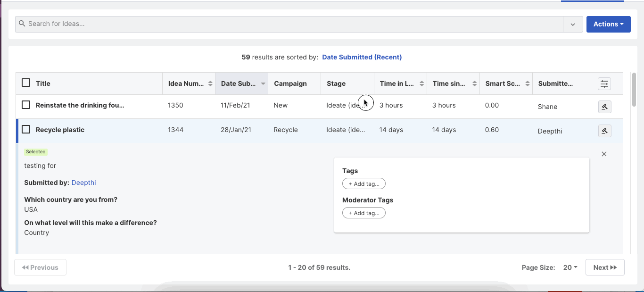644x292 pixels.
Task: Select the Recycle plastic row checkbox
Action: [x=26, y=129]
